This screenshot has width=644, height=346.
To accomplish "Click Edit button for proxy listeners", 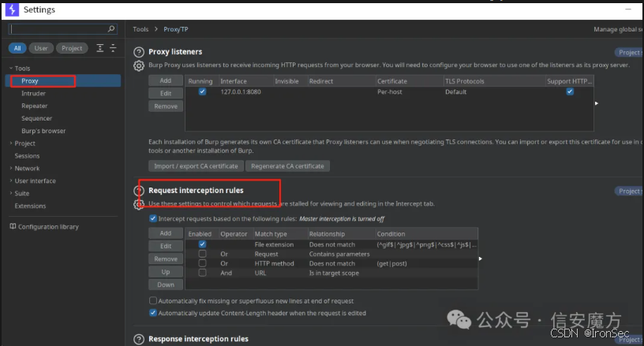I will [166, 94].
